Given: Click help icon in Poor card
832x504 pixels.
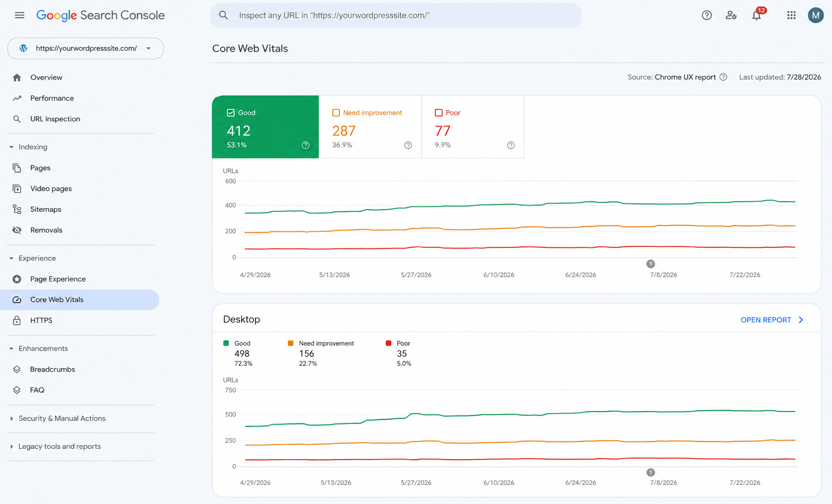Looking at the screenshot, I should pos(511,145).
